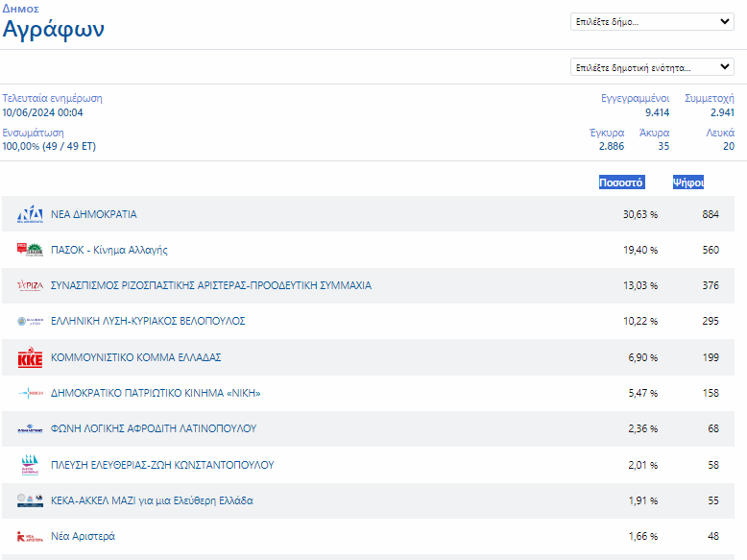Viewport: 747px width, 560px height.
Task: Click the 19,40 % percentage
Action: pyautogui.click(x=640, y=250)
